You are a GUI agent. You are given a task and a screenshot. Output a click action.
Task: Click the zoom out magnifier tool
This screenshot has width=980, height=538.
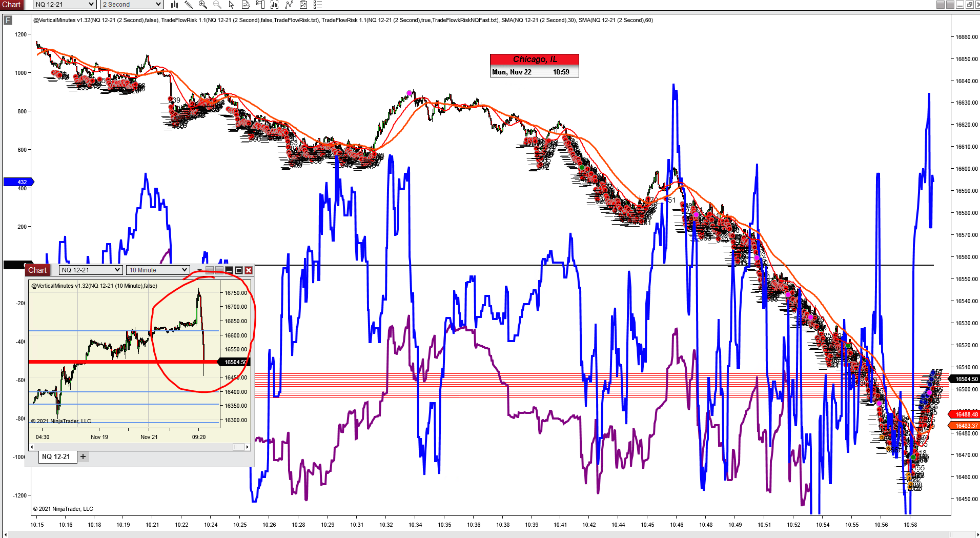point(217,5)
